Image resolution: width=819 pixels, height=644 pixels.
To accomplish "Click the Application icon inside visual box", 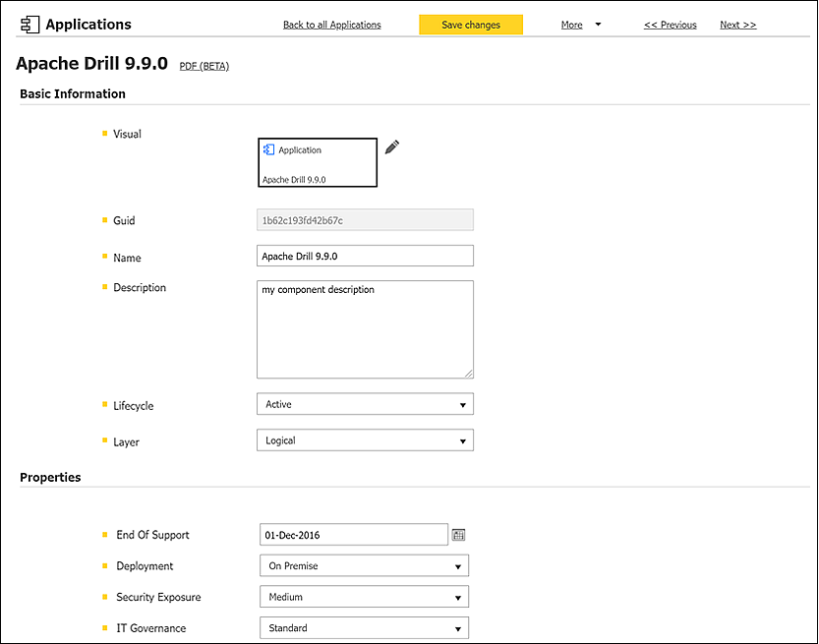I will click(268, 150).
